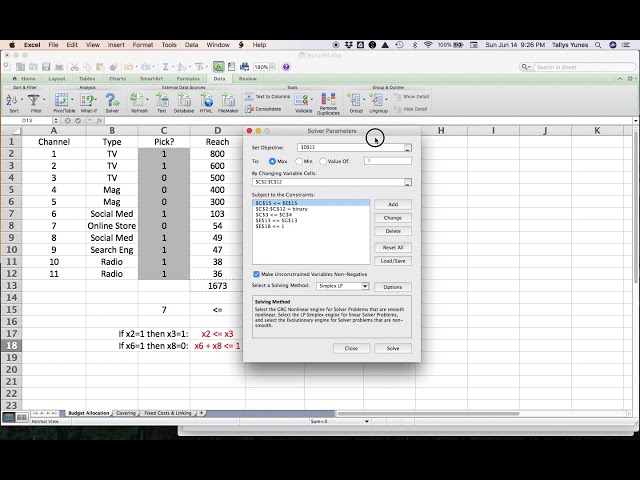The image size is (640, 480).
Task: Select the Value Of radio button
Action: [323, 161]
